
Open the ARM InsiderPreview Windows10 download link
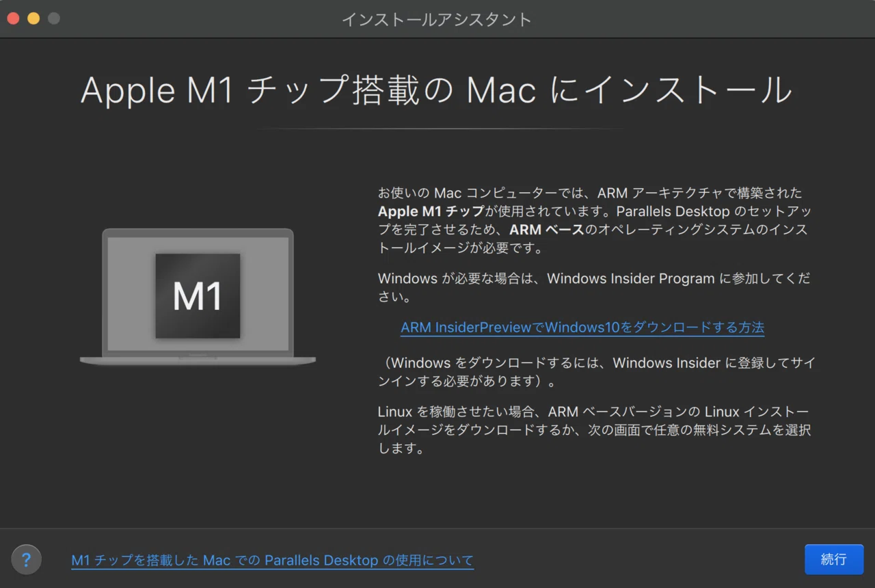click(582, 328)
